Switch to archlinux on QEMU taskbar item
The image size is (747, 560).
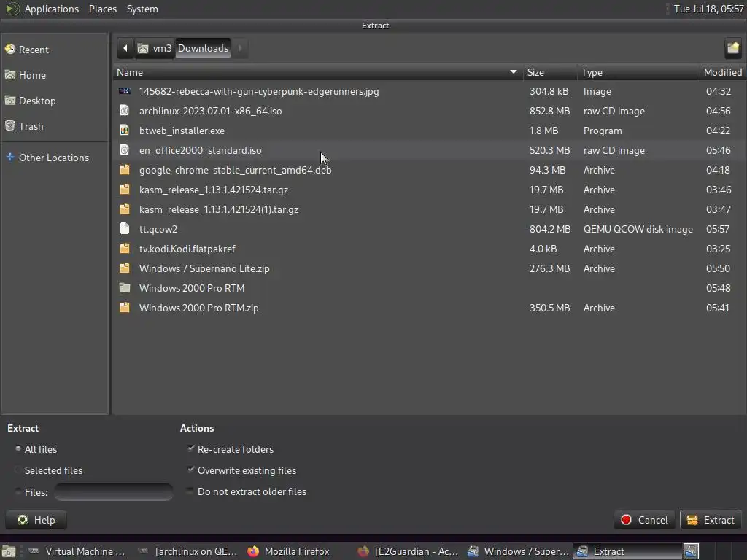point(187,551)
